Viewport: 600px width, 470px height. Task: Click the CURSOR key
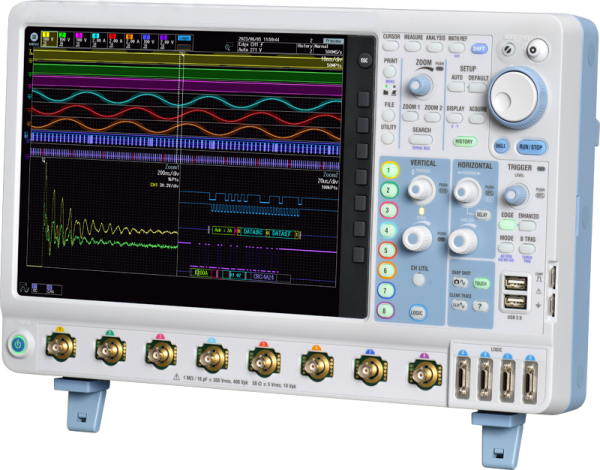tap(391, 46)
